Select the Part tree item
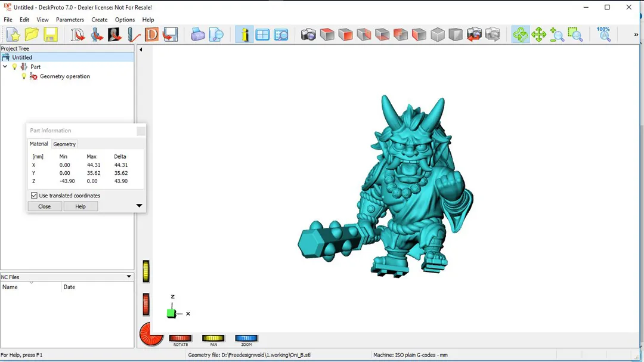The width and height of the screenshot is (644, 362). (x=35, y=67)
